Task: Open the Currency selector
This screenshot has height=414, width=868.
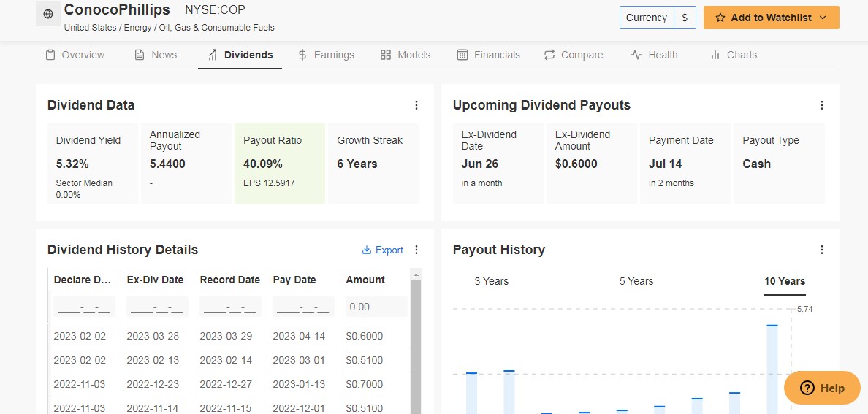Action: click(x=646, y=18)
